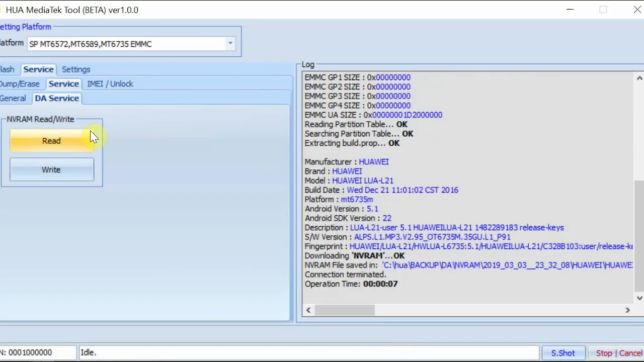Switch to the General tab
Screen dimensions: 644x362
[13, 99]
